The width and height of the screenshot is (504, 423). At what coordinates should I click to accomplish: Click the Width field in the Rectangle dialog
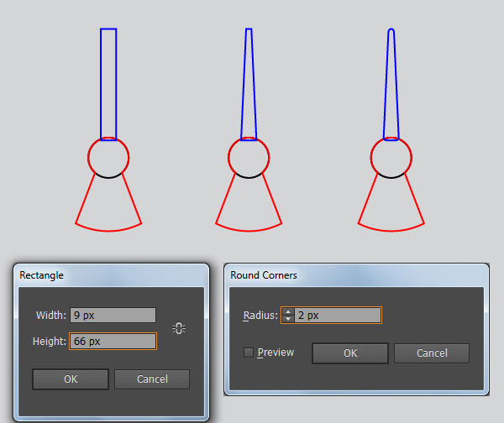(x=113, y=315)
